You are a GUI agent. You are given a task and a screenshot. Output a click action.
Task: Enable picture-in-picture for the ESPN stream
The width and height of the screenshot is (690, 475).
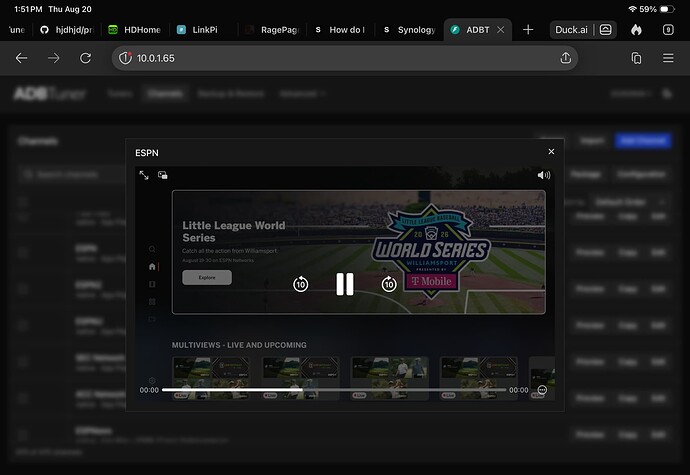tap(163, 175)
